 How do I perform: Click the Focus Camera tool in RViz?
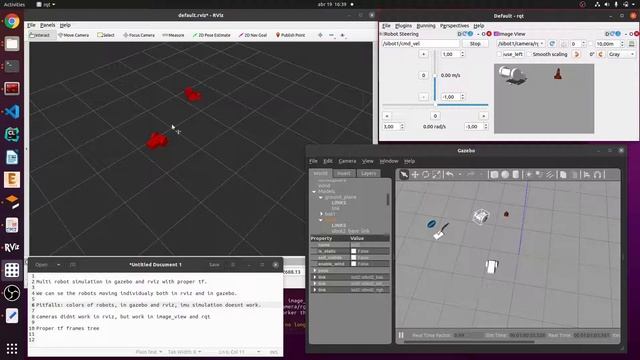(x=139, y=35)
